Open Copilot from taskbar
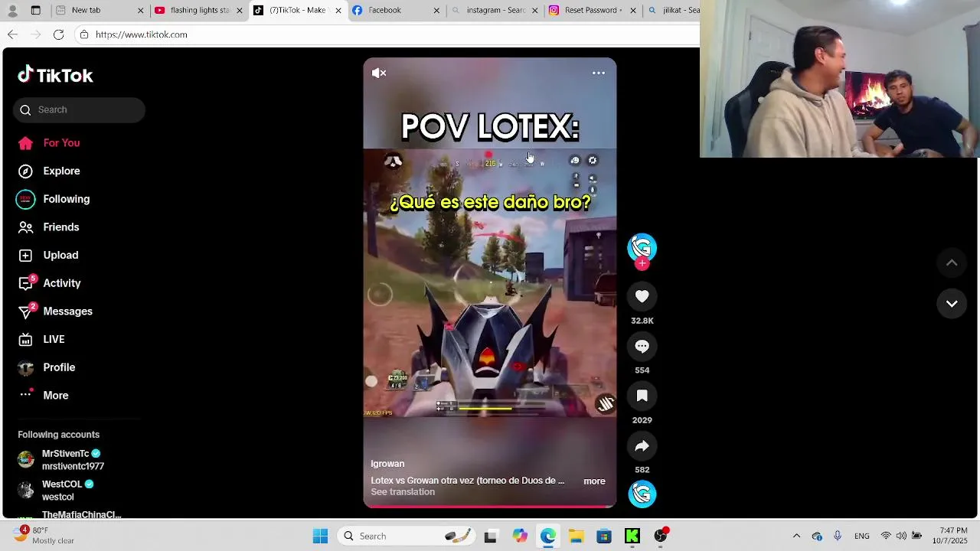This screenshot has width=980, height=551. pos(520,536)
